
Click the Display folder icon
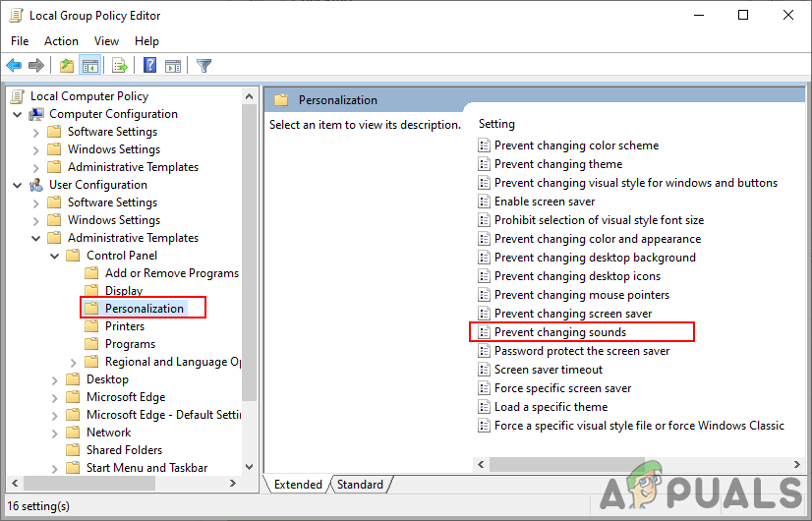91,291
